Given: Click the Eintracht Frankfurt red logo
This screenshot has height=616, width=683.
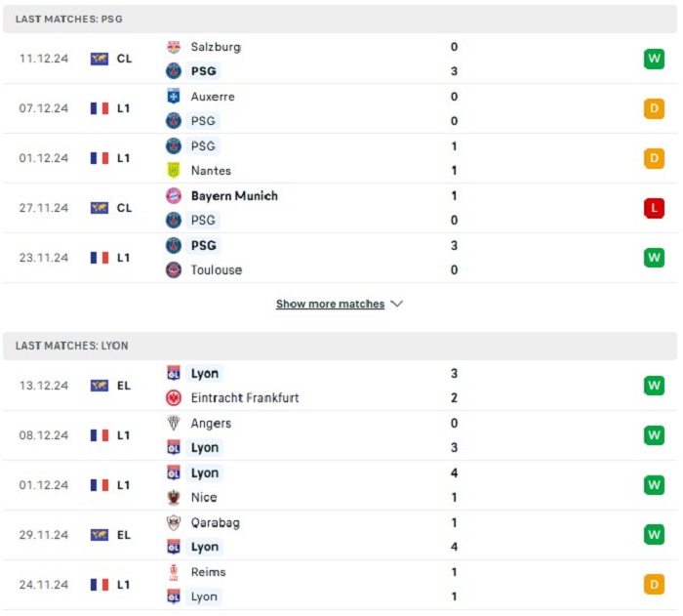Looking at the screenshot, I should tap(174, 397).
